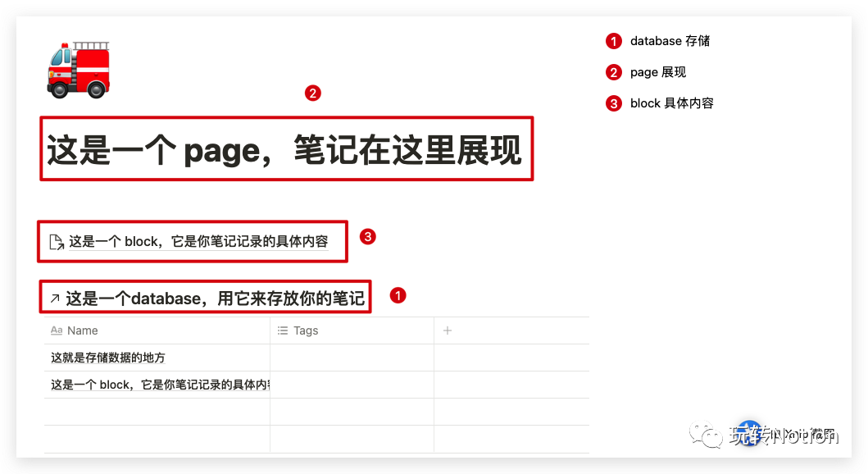Click the legend entry database 存储
This screenshot has height=474, width=868.
[x=672, y=41]
